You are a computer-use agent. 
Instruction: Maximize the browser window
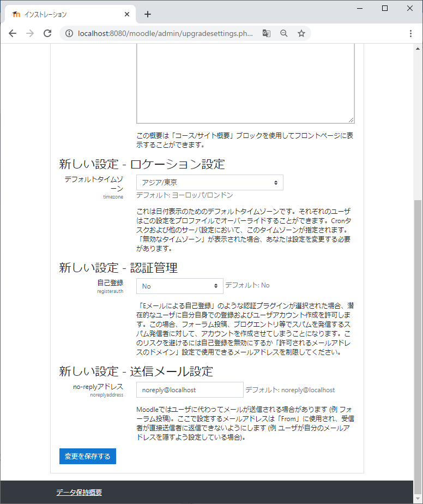click(385, 8)
